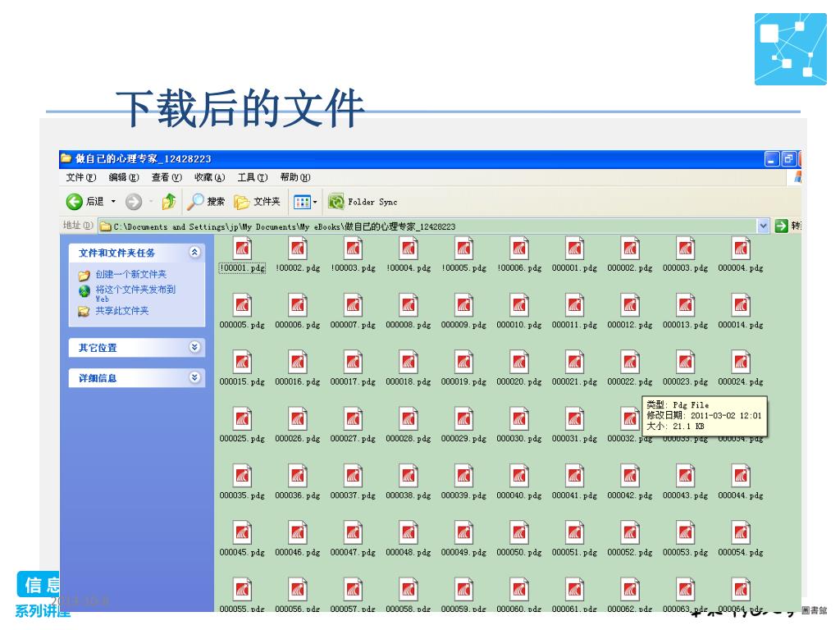The height and width of the screenshot is (630, 840).
Task: Select file !00002.pdg icon
Action: (x=297, y=249)
